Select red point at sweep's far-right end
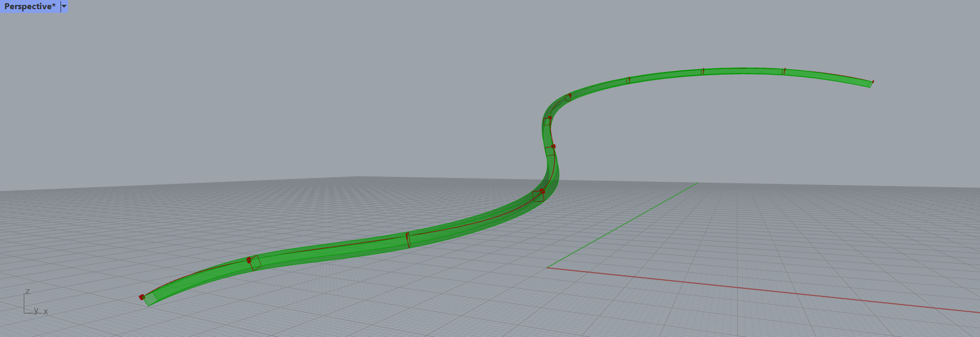The width and height of the screenshot is (980, 337). [x=872, y=82]
